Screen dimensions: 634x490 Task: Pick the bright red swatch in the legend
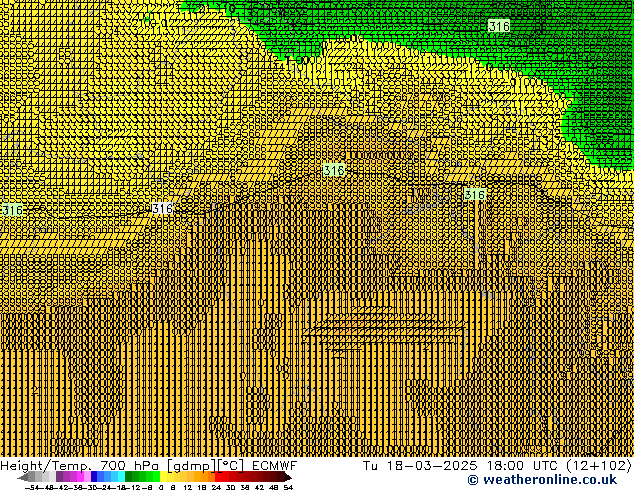pos(218,476)
